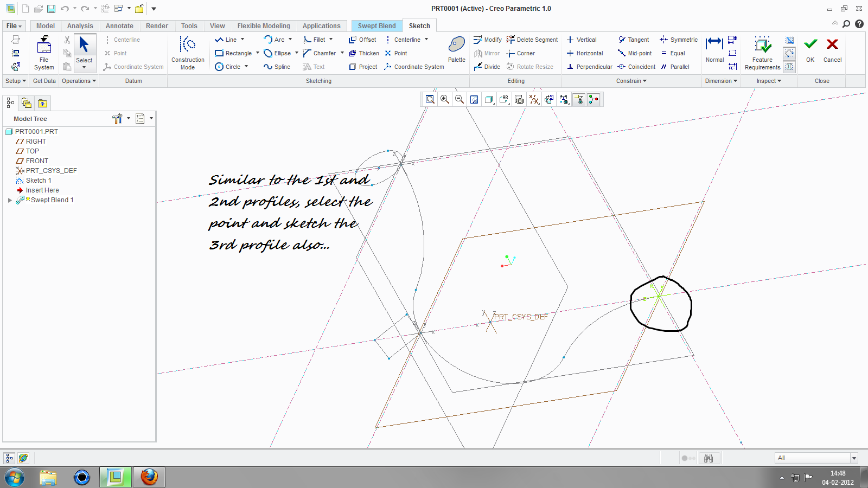868x488 pixels.
Task: Select the Spline sketching tool
Action: pos(277,67)
